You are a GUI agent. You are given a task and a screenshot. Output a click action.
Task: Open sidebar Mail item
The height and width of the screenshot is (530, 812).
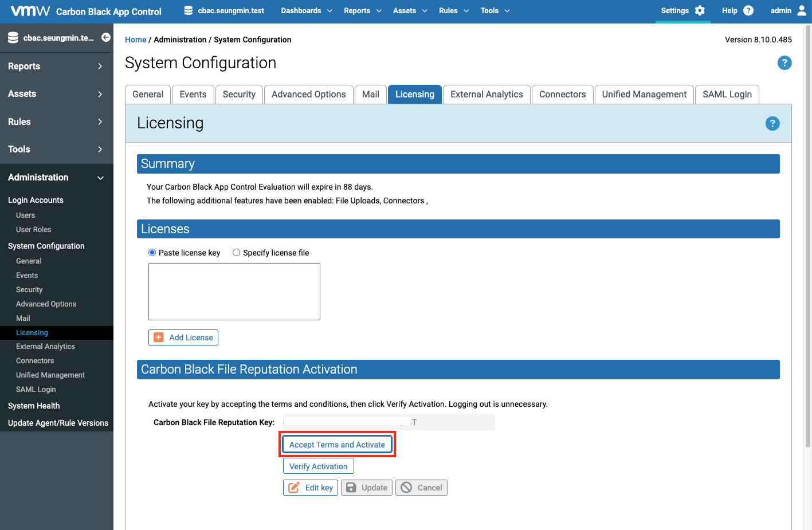click(x=23, y=319)
